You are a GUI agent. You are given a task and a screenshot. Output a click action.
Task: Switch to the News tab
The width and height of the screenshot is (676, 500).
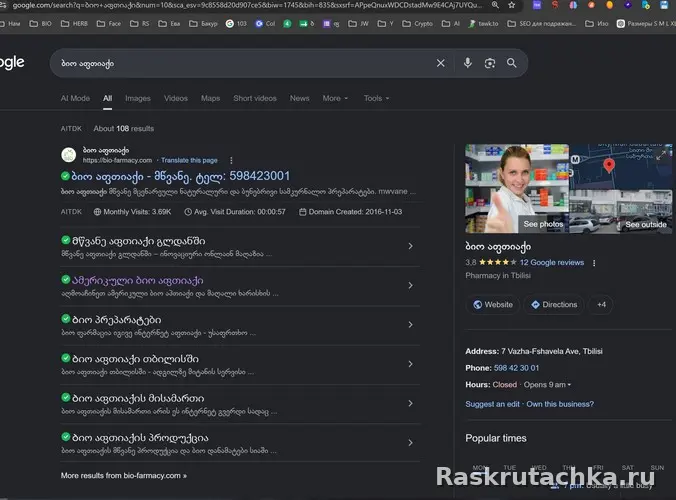300,98
